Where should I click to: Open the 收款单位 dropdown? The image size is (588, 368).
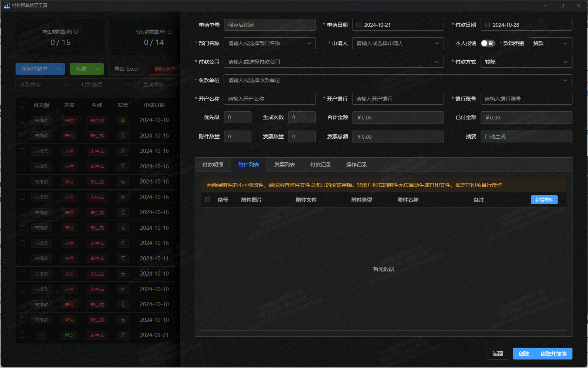[x=398, y=80]
